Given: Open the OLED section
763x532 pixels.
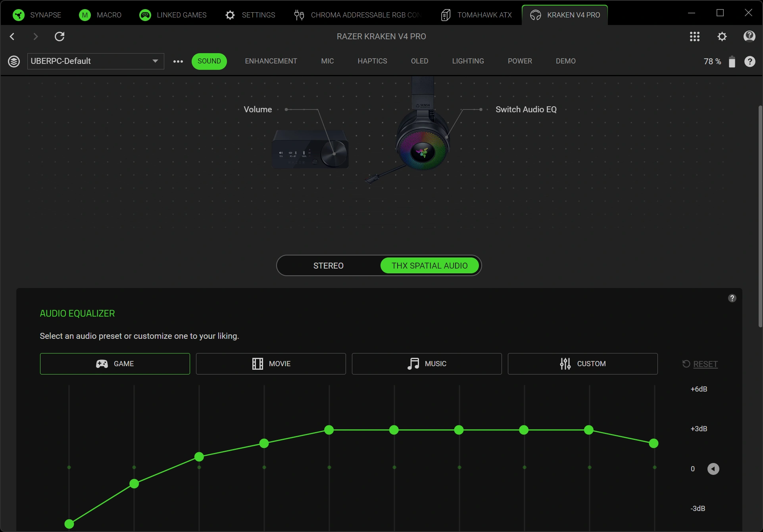Looking at the screenshot, I should [x=419, y=61].
